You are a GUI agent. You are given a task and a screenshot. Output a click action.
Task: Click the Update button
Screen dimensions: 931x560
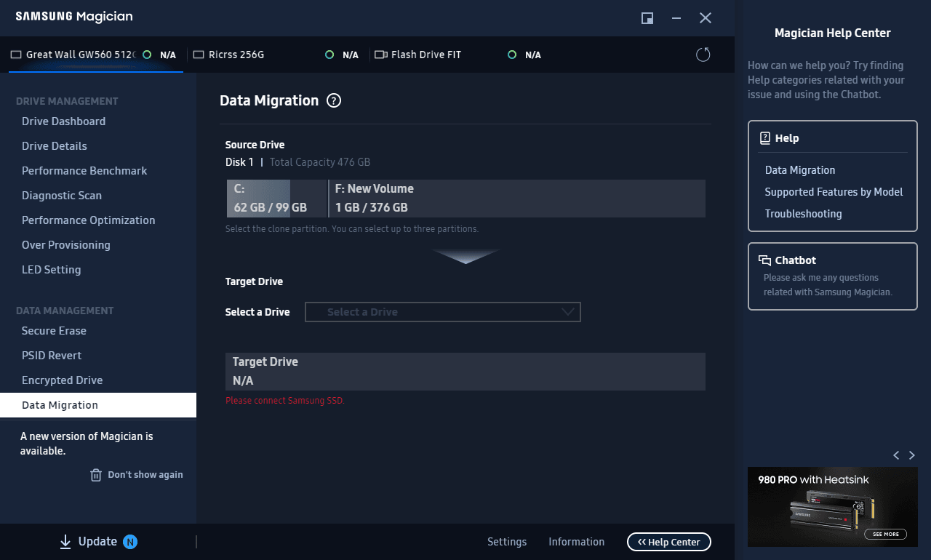point(97,542)
